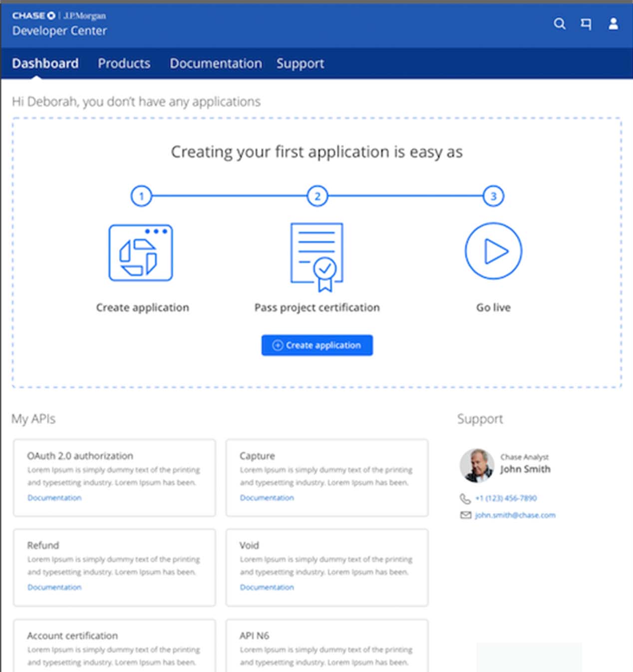
Task: Select the Void API card title
Action: [x=249, y=545]
